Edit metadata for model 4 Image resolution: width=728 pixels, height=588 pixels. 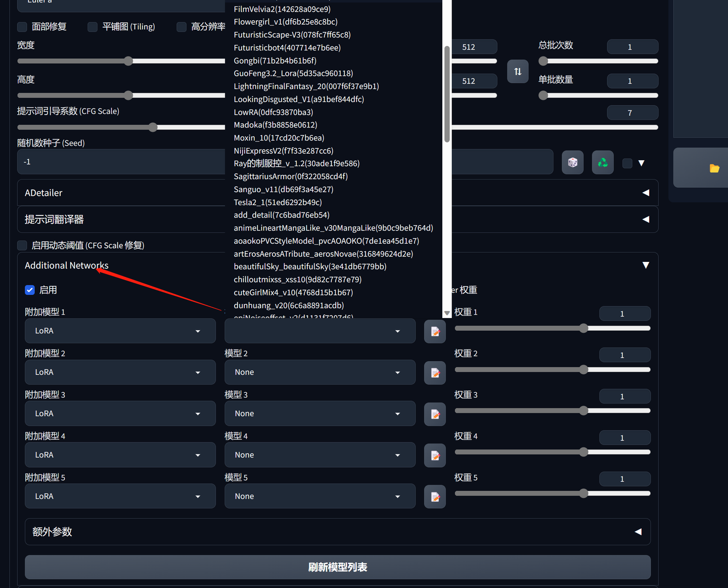[x=435, y=456]
